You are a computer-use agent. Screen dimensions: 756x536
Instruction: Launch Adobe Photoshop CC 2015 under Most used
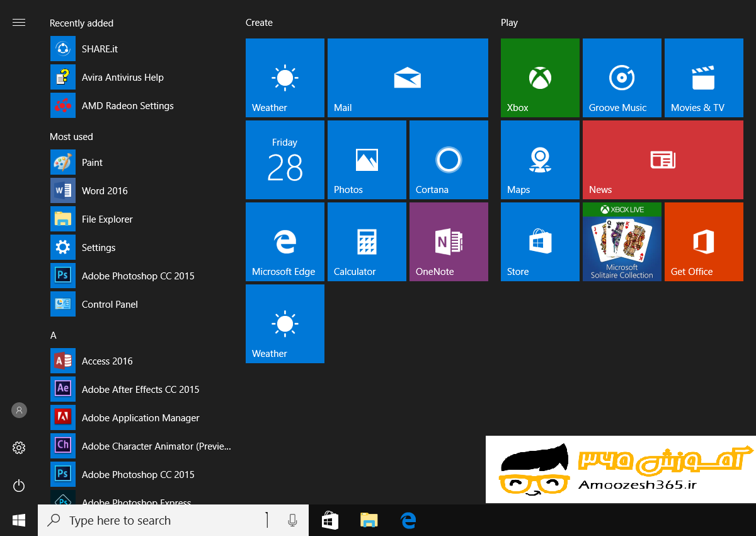(x=142, y=276)
